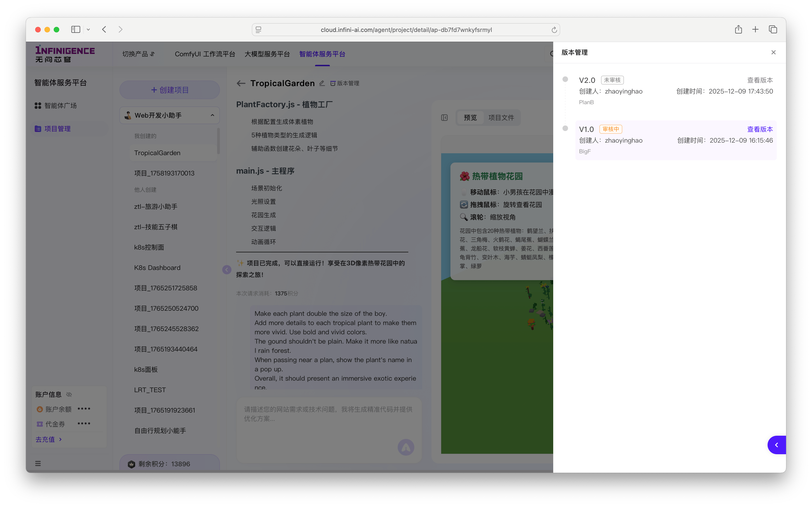The image size is (812, 507).
Task: Open sidebar options chevron in Safari toolbar
Action: pyautogui.click(x=88, y=29)
